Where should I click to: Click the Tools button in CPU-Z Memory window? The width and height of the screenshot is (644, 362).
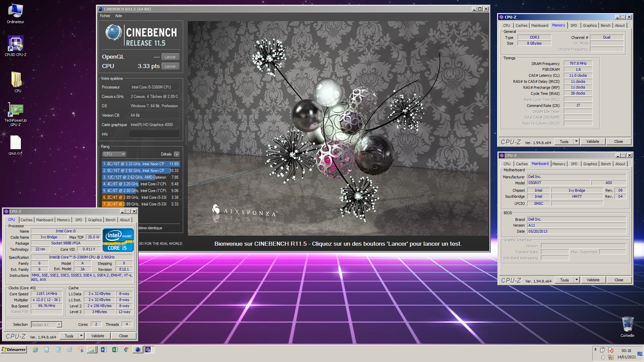point(564,141)
